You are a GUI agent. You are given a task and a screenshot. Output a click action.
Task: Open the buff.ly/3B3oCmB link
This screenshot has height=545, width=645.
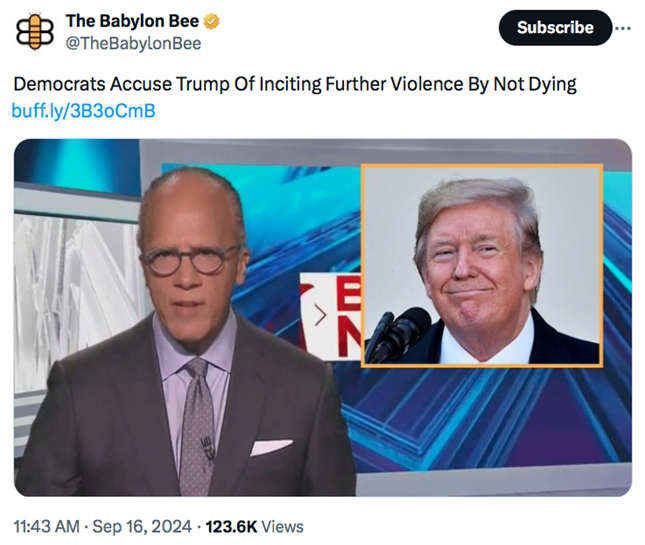click(83, 110)
